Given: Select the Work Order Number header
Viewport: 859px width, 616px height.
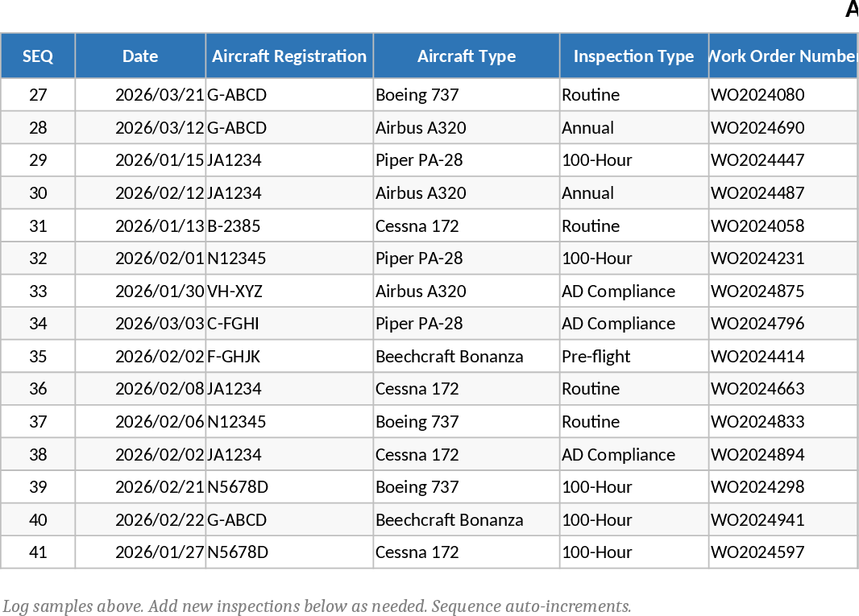Looking at the screenshot, I should 782,56.
